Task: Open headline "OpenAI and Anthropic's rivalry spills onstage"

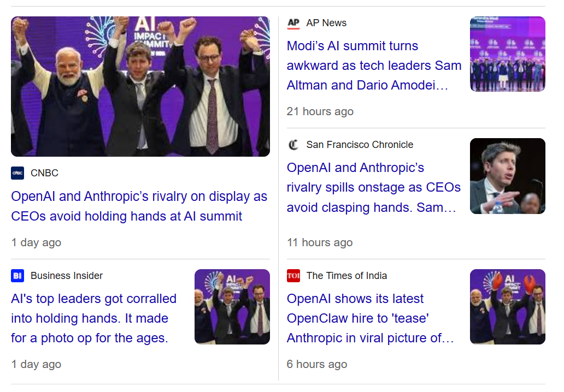Action: pos(374,187)
